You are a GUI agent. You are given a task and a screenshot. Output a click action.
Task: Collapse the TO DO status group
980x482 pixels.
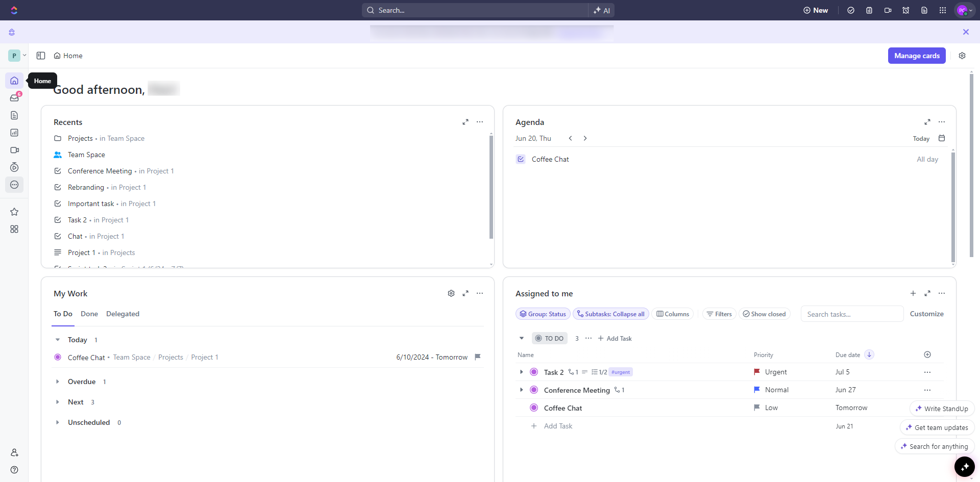522,338
